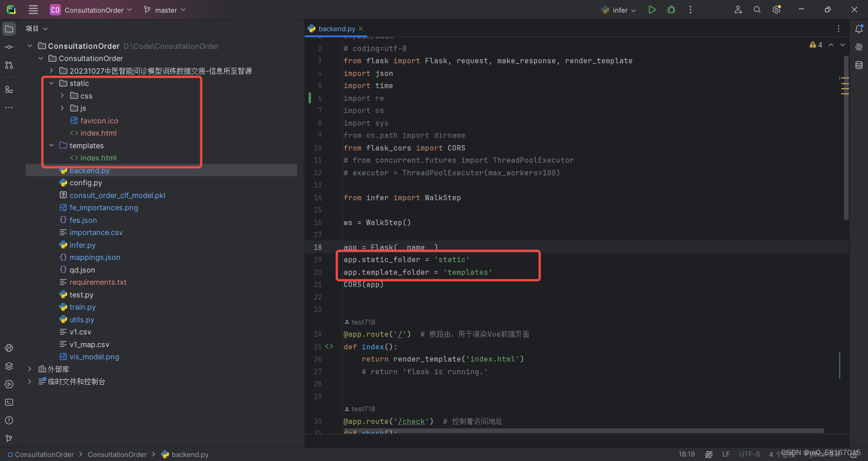Expand the 20231027中医智能问诊 folder
Image resolution: width=868 pixels, height=461 pixels.
pyautogui.click(x=52, y=71)
